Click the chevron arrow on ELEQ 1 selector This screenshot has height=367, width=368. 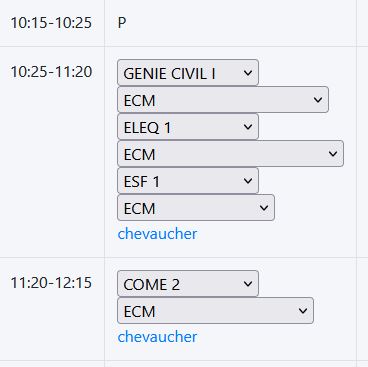pos(248,127)
